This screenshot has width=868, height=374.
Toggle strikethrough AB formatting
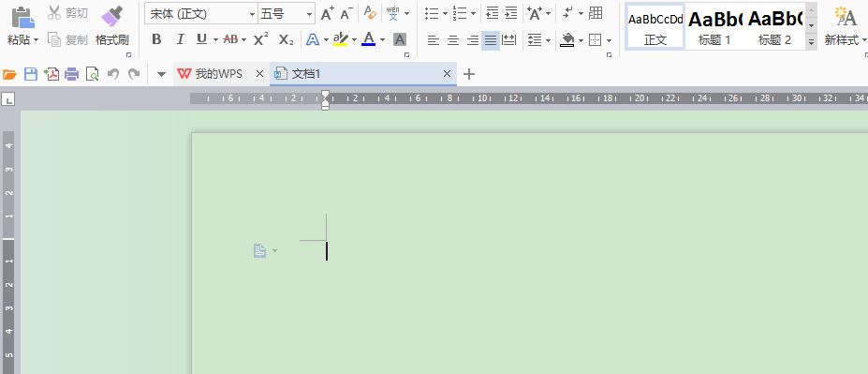pyautogui.click(x=230, y=39)
